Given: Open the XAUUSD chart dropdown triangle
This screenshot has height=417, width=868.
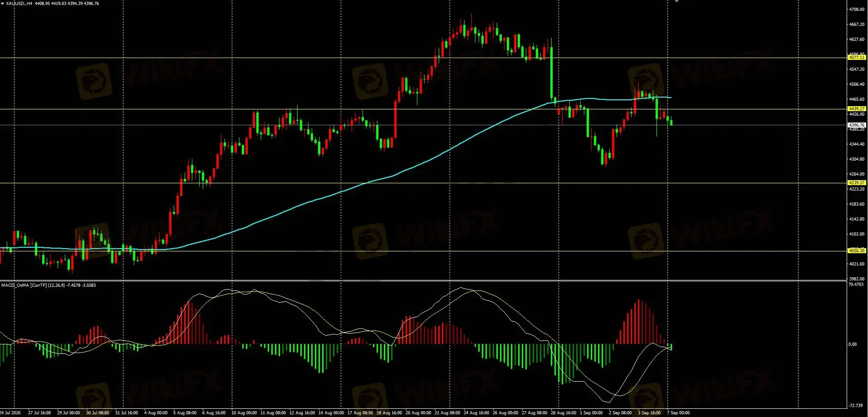Looking at the screenshot, I should coord(3,3).
